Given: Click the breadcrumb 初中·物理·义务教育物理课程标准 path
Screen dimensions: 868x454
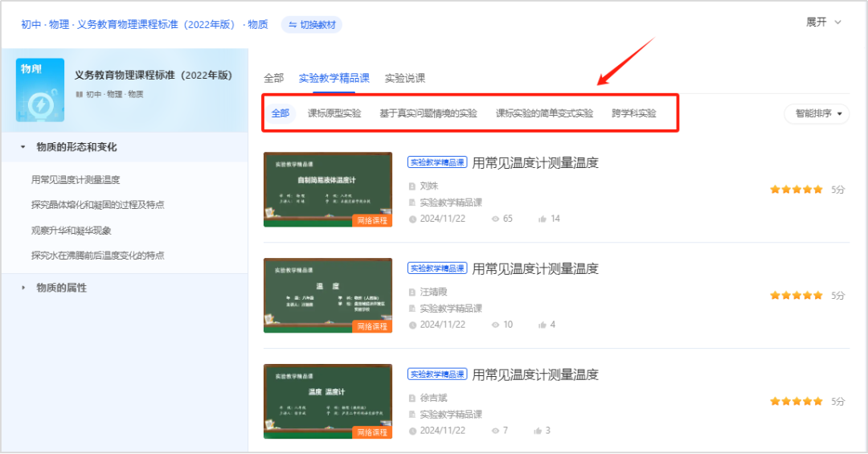Looking at the screenshot, I should point(145,24).
